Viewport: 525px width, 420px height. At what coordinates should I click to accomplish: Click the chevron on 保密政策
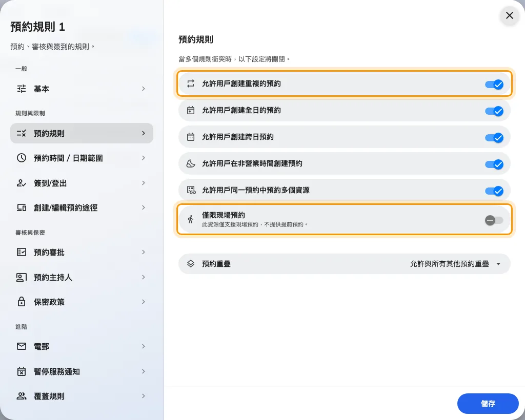pyautogui.click(x=144, y=302)
